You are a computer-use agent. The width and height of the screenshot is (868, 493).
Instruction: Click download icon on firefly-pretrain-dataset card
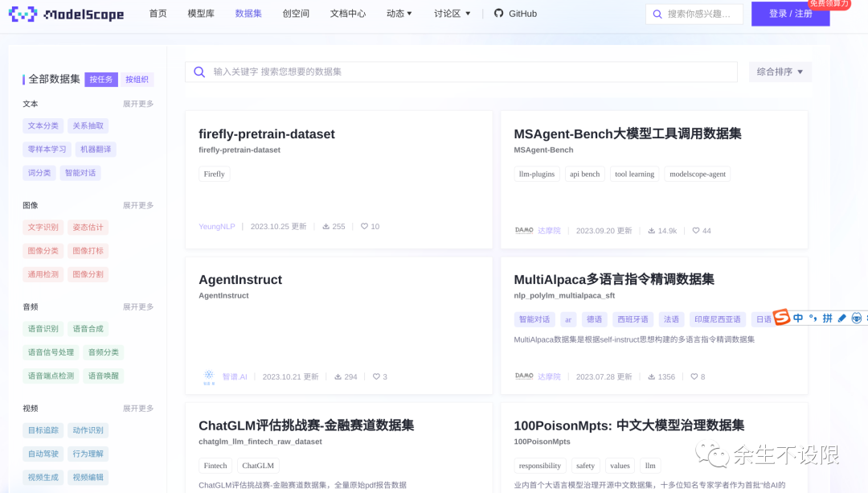(326, 226)
